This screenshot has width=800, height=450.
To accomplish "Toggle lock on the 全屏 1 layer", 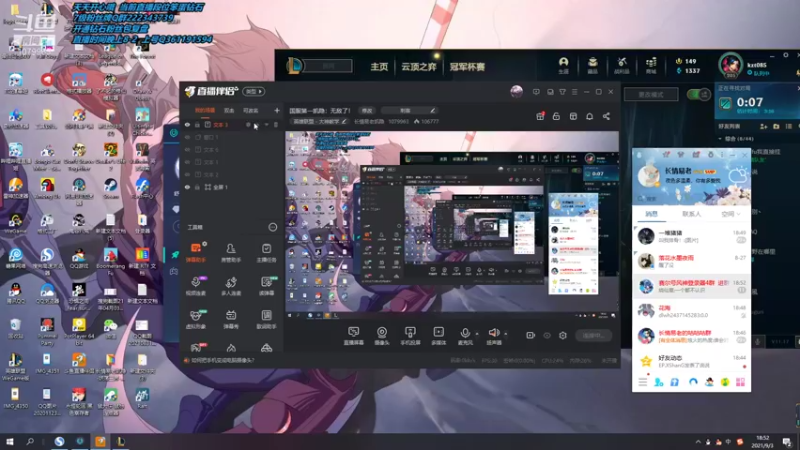I will (197, 187).
